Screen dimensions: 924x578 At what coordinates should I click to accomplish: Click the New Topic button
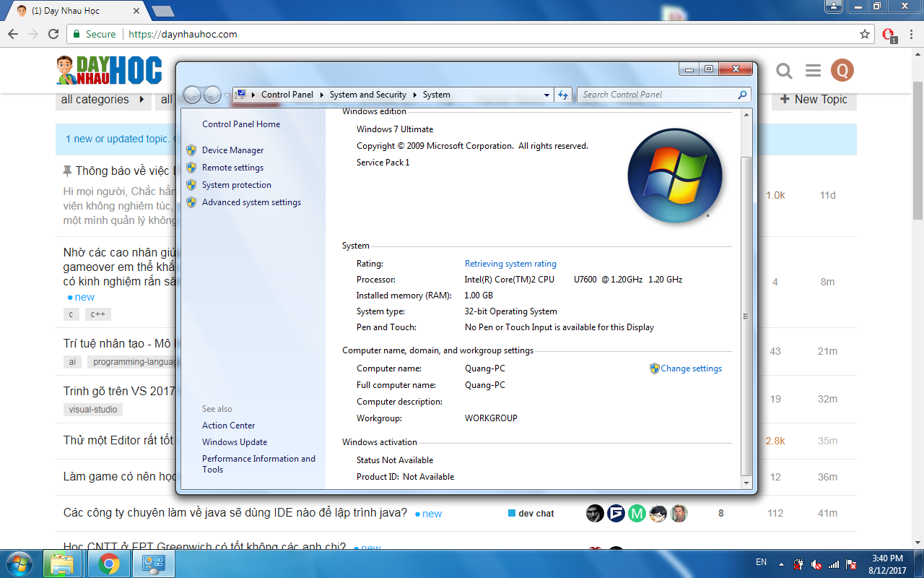click(814, 100)
